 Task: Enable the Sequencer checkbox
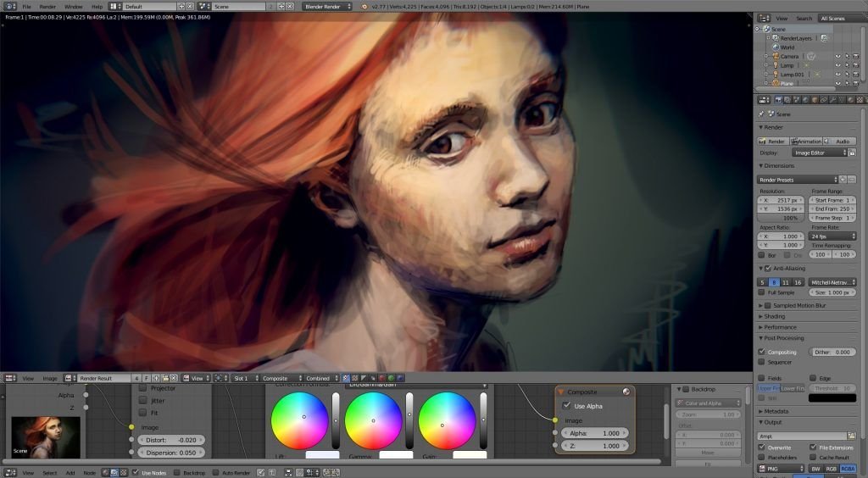pos(762,362)
